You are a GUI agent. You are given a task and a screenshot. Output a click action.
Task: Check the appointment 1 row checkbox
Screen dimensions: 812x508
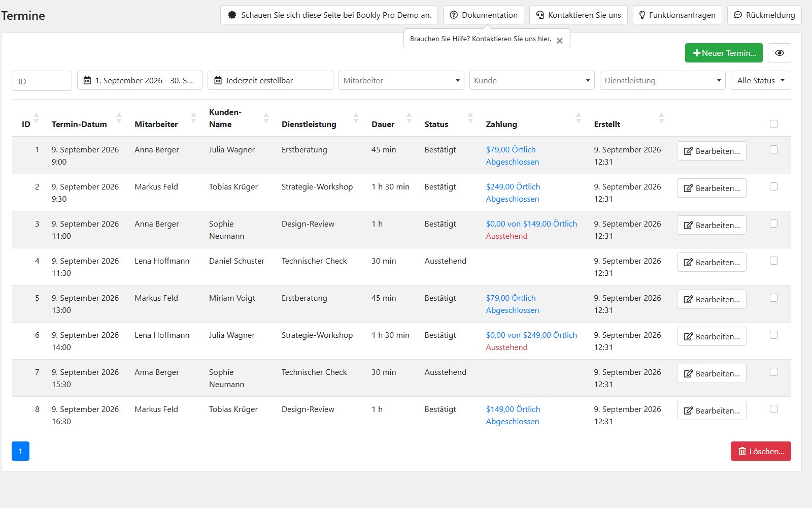774,149
